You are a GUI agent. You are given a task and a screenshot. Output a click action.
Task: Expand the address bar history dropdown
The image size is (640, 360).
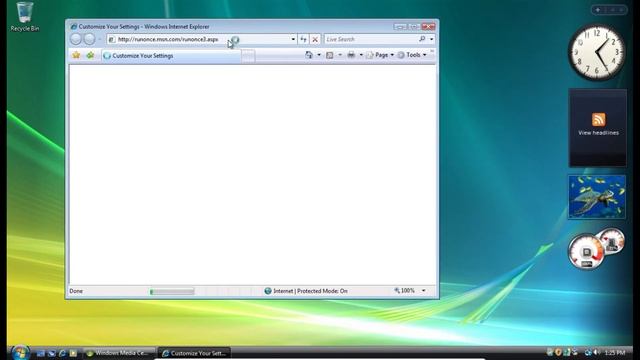click(x=293, y=39)
